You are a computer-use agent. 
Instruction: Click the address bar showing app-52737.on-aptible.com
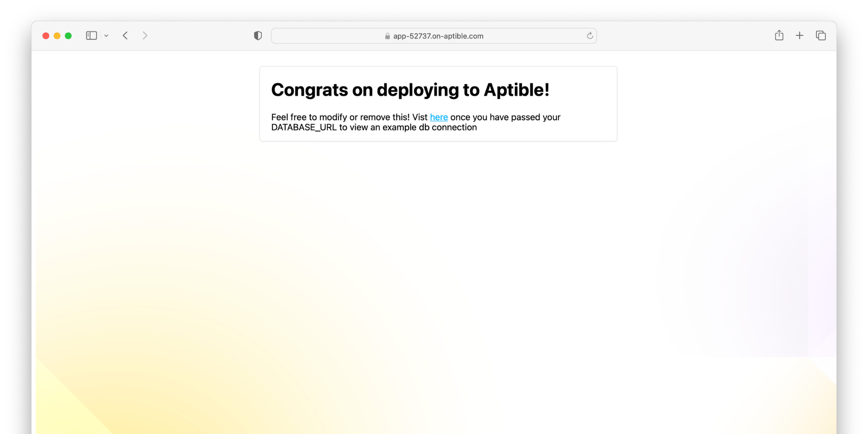pos(434,36)
